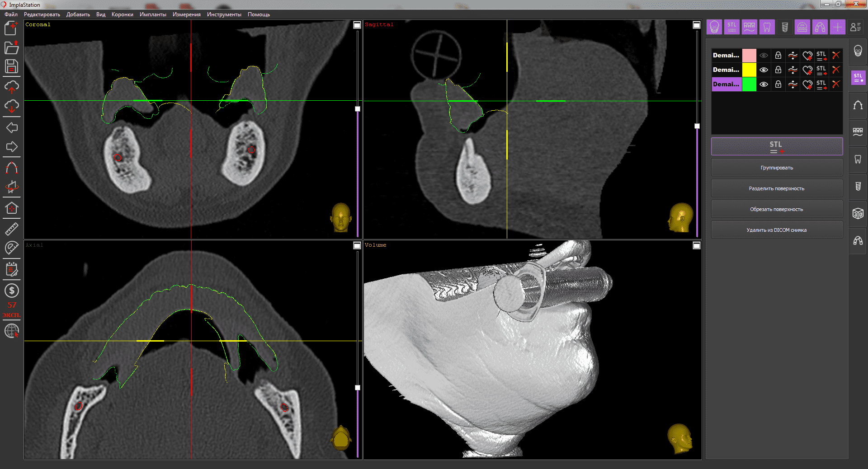
Task: Select the rotate slice plane tool
Action: [x=11, y=187]
